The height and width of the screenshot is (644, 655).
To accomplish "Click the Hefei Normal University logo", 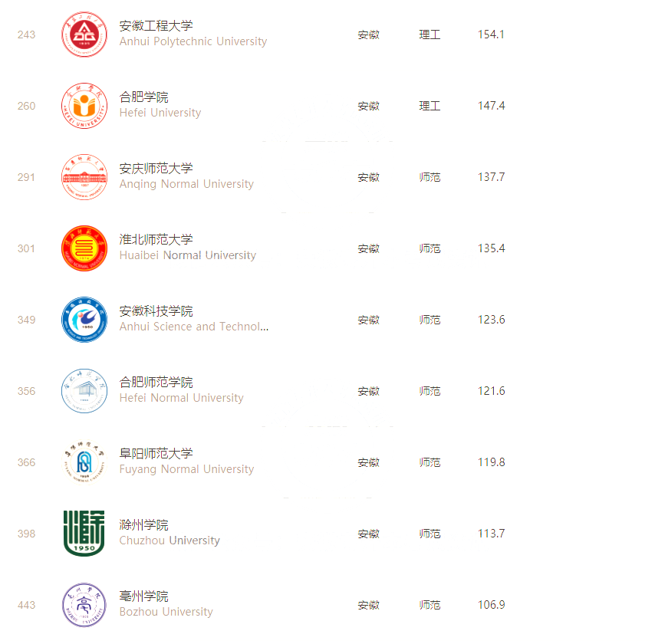I will 84,391.
